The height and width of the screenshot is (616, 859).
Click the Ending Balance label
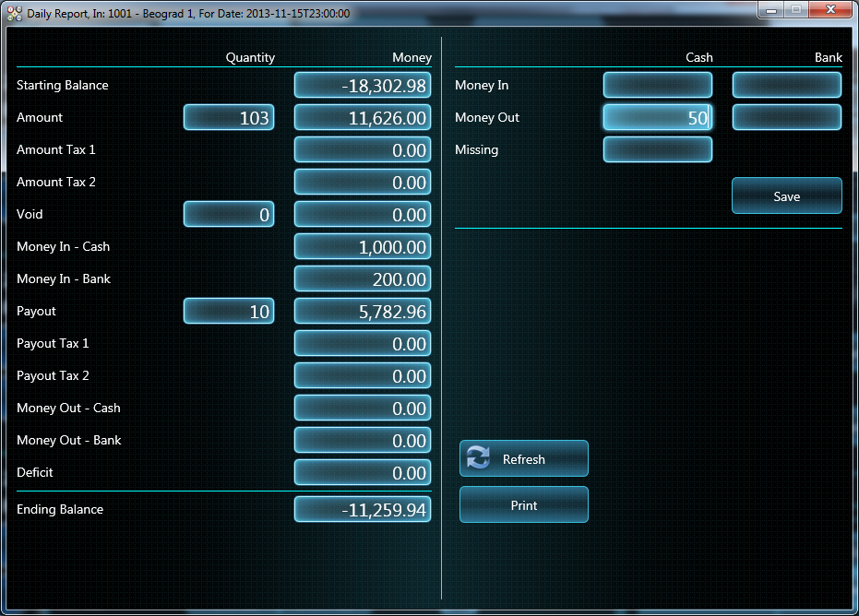(60, 509)
